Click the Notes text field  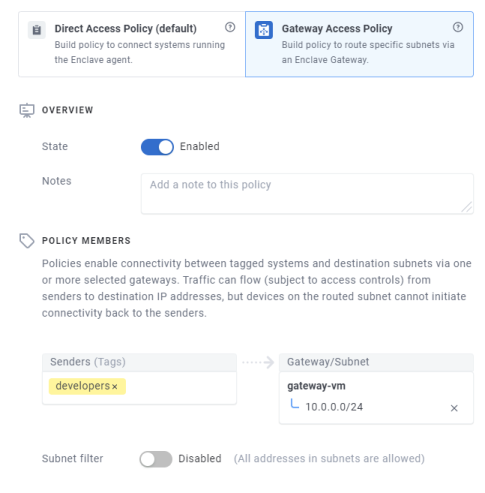pyautogui.click(x=307, y=194)
